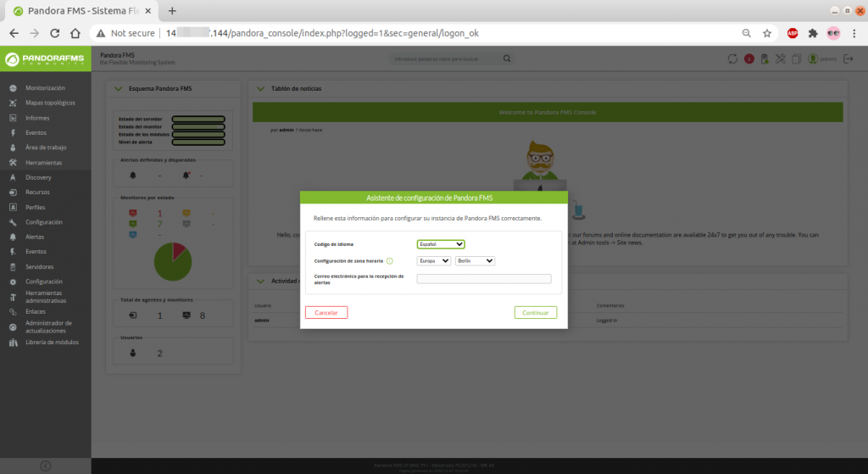Bookmark this page with the star icon
868x474 pixels.
[x=767, y=33]
